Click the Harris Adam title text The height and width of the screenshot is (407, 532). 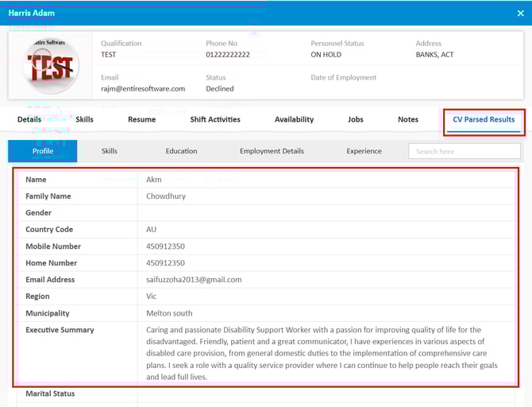click(x=31, y=13)
